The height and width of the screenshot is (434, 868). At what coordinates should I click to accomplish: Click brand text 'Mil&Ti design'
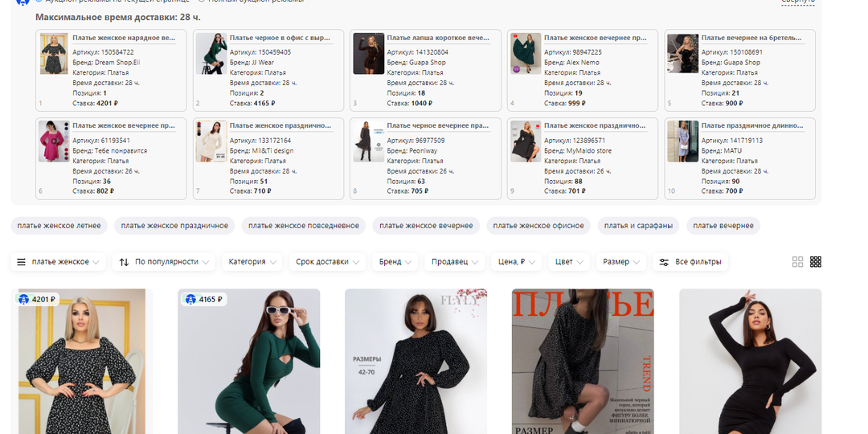coord(272,150)
